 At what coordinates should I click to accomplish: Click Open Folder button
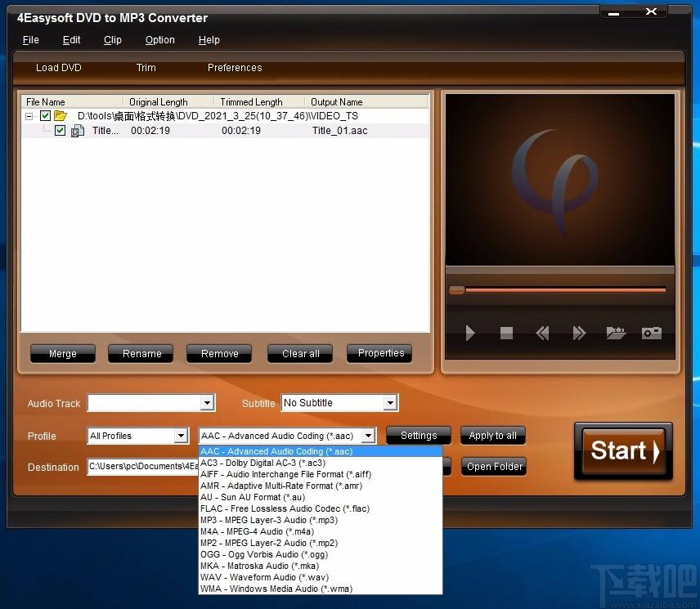point(494,467)
